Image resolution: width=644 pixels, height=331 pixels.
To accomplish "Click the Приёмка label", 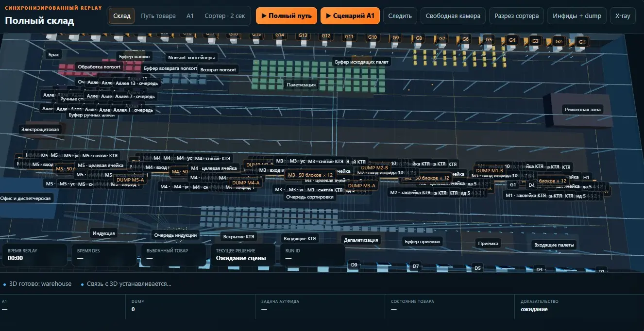I will click(x=488, y=244).
